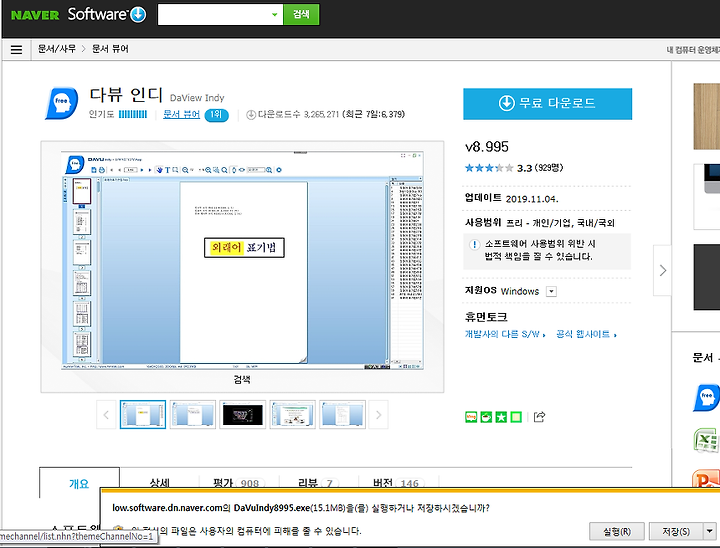This screenshot has width=720, height=548.
Task: Open the 문서 뷰어 category link
Action: click(181, 114)
